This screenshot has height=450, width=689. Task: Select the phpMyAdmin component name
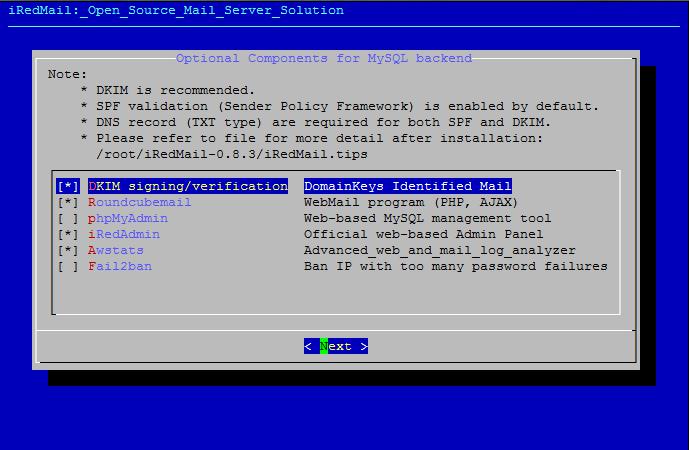coord(127,218)
